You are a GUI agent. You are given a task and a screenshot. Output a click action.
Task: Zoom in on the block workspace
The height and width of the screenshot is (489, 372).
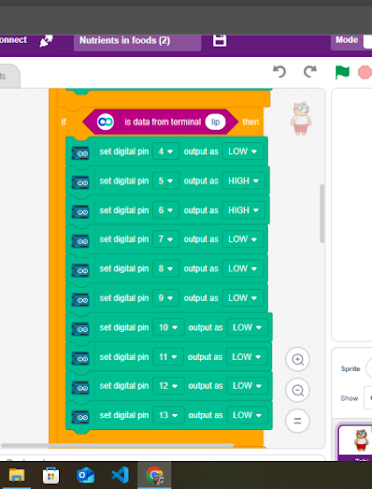click(298, 360)
